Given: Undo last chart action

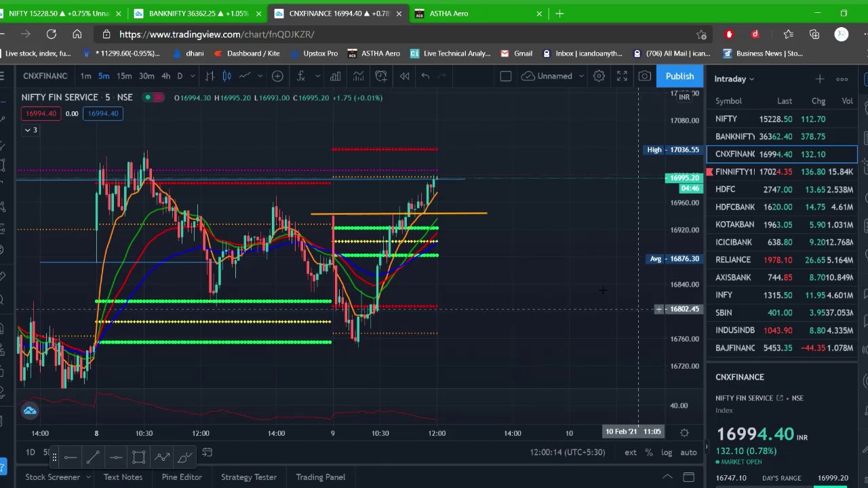Looking at the screenshot, I should pos(425,76).
